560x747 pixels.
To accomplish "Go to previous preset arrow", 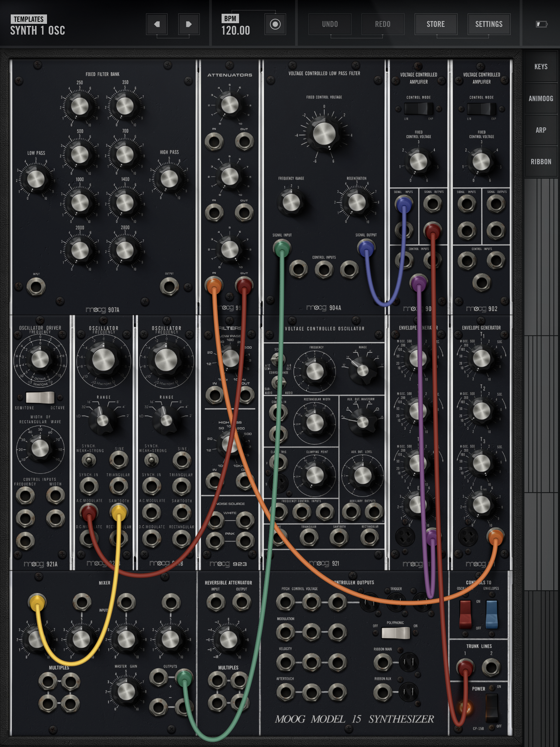I will (x=157, y=24).
